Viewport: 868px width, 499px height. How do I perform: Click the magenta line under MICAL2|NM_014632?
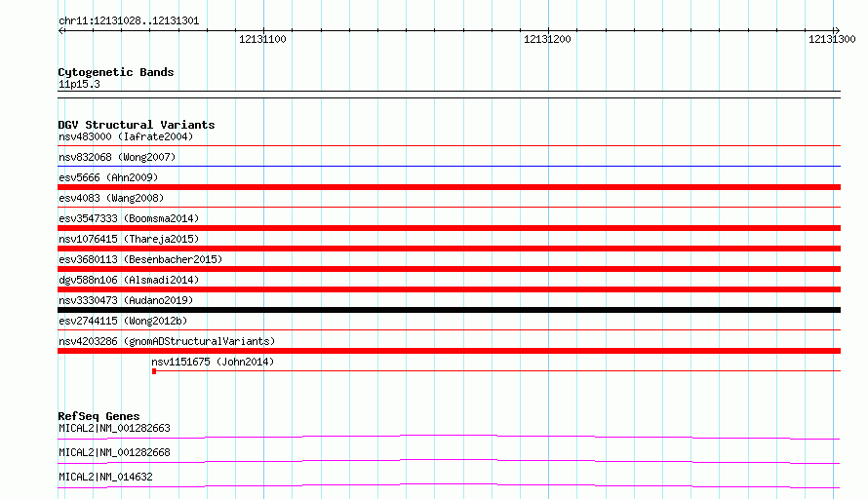[449, 485]
